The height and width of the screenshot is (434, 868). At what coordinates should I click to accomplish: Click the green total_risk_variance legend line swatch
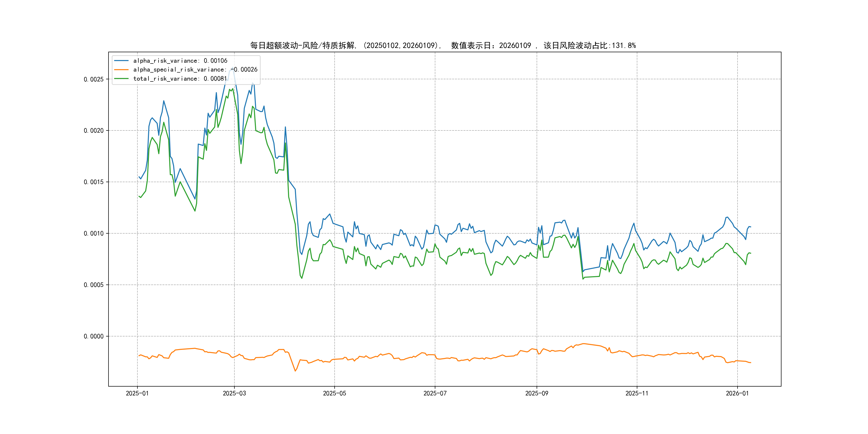121,78
